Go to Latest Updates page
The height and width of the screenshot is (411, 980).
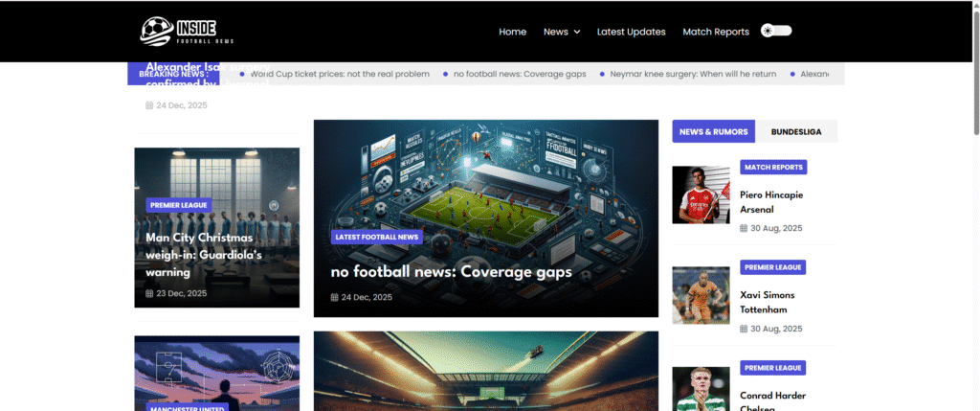pos(631,32)
